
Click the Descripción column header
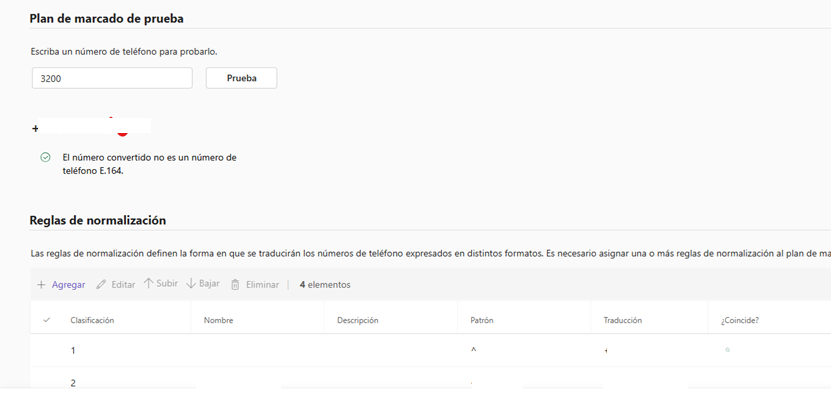coord(358,320)
